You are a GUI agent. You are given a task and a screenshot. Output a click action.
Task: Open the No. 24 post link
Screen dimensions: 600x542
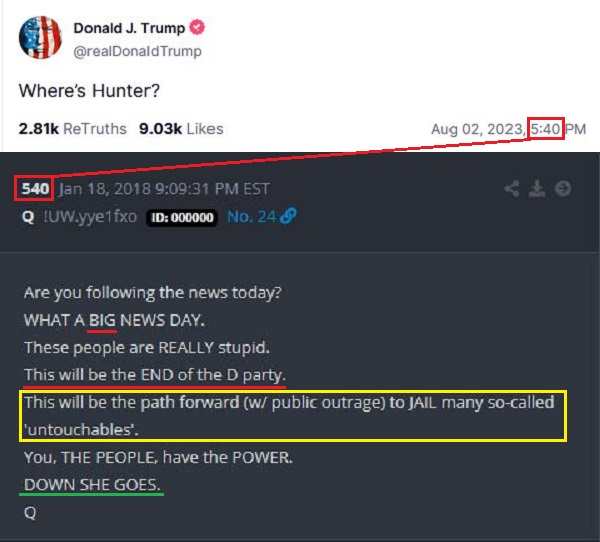[251, 217]
